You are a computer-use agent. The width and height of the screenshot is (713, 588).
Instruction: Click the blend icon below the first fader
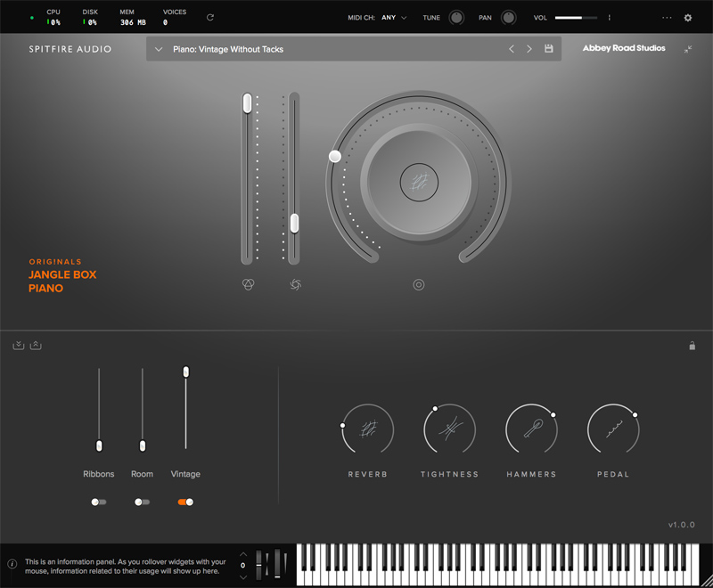[248, 284]
